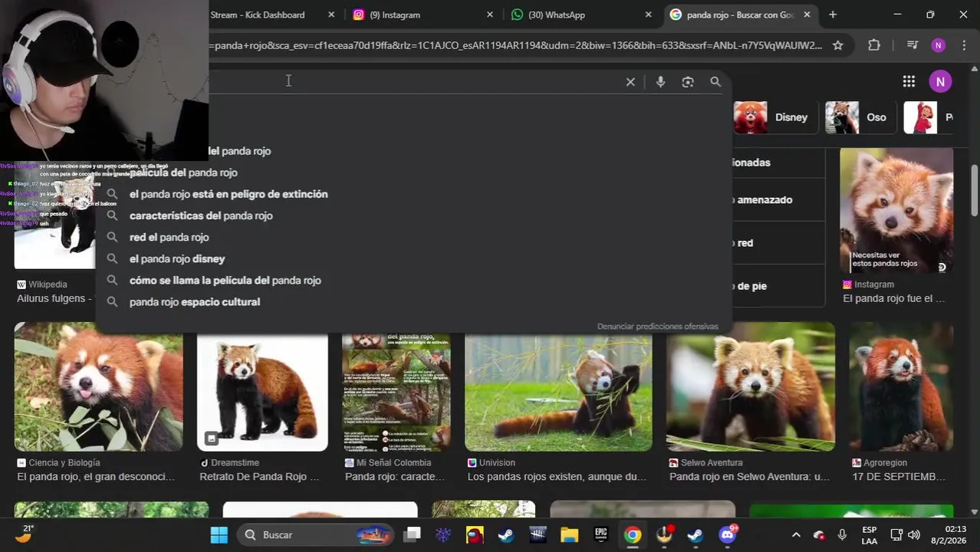Clear the search box with the X icon

[630, 82]
